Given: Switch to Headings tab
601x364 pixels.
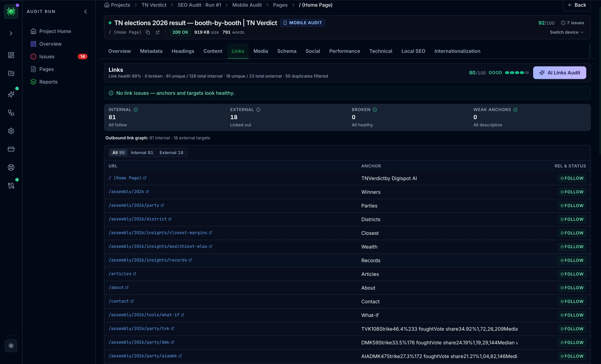Looking at the screenshot, I should click(x=183, y=51).
